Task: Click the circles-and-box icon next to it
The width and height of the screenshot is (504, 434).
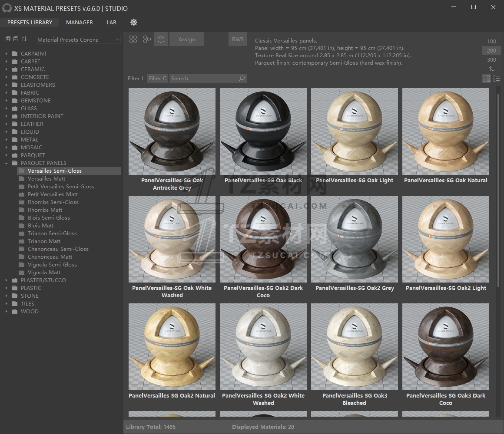Action: (147, 39)
